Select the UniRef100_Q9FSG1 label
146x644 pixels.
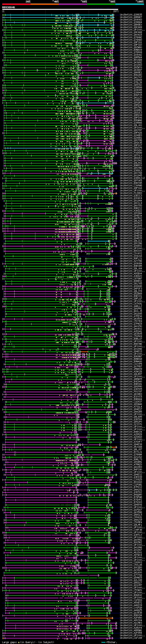tap(131, 42)
